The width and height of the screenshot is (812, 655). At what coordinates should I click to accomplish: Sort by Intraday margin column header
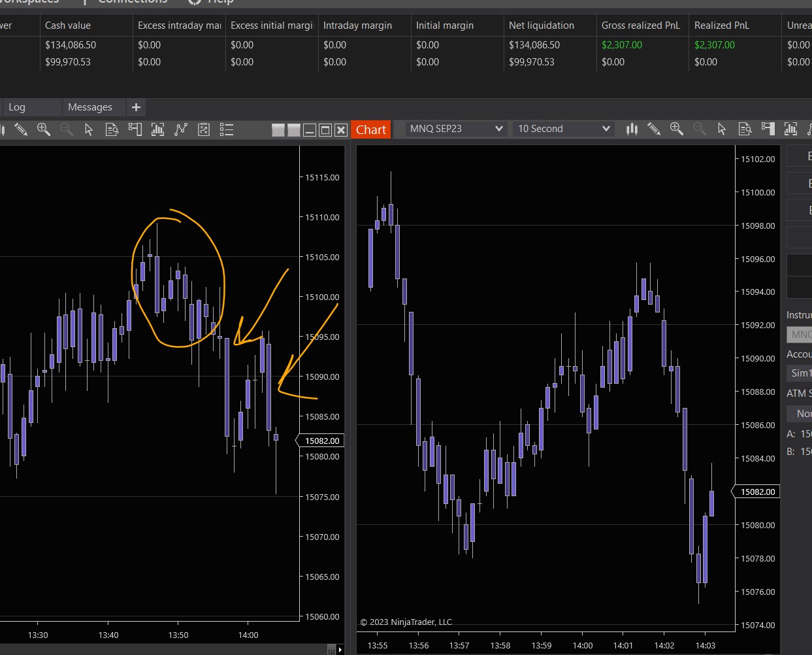364,25
